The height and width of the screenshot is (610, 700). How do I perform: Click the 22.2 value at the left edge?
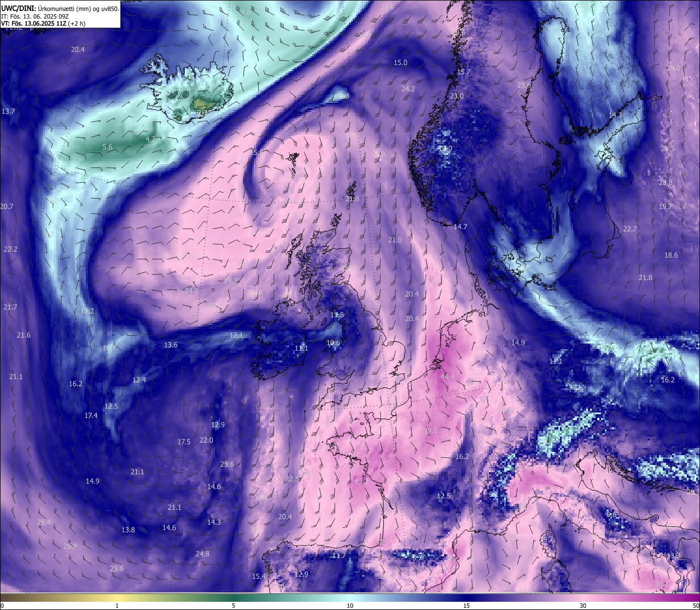10,249
